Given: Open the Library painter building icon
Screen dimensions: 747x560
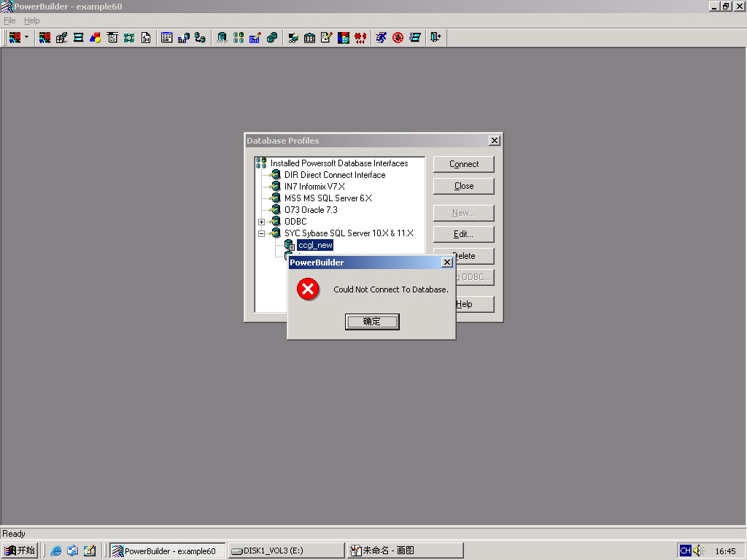Looking at the screenshot, I should pos(309,38).
